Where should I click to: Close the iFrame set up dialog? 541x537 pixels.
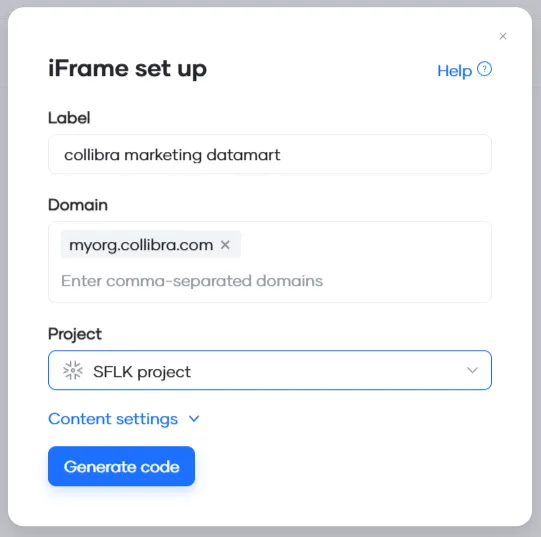[x=503, y=36]
